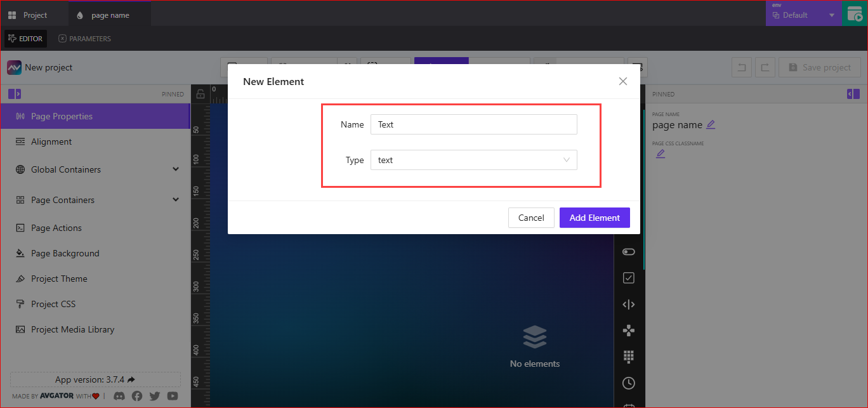Open the code view icon in right sidebar
This screenshot has height=408, width=868.
[x=629, y=304]
